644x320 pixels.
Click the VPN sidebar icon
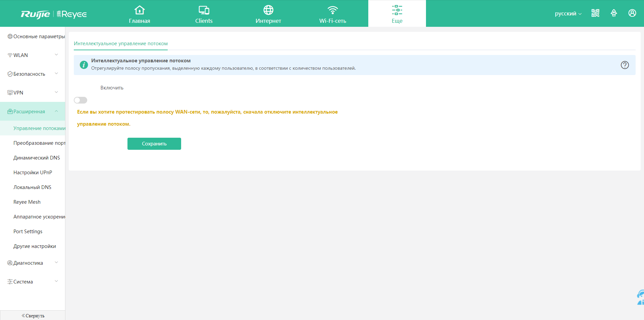tap(10, 92)
